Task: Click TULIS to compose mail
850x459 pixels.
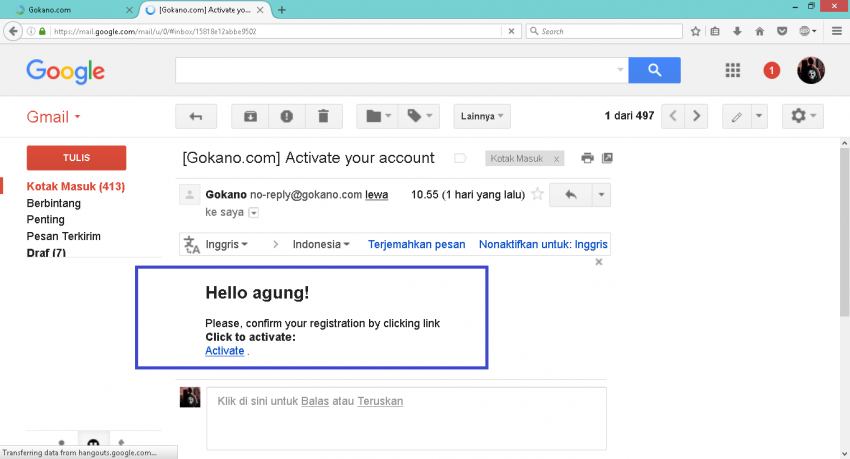Action: (x=76, y=158)
